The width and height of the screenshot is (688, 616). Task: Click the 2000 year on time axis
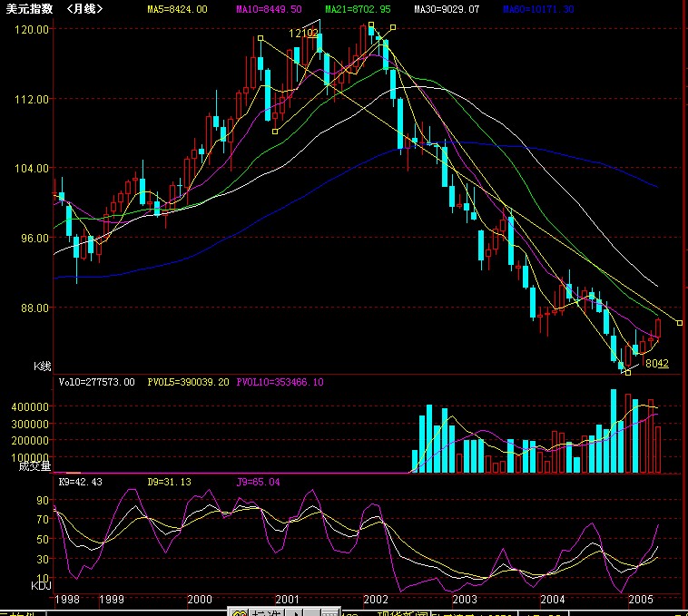tap(200, 600)
